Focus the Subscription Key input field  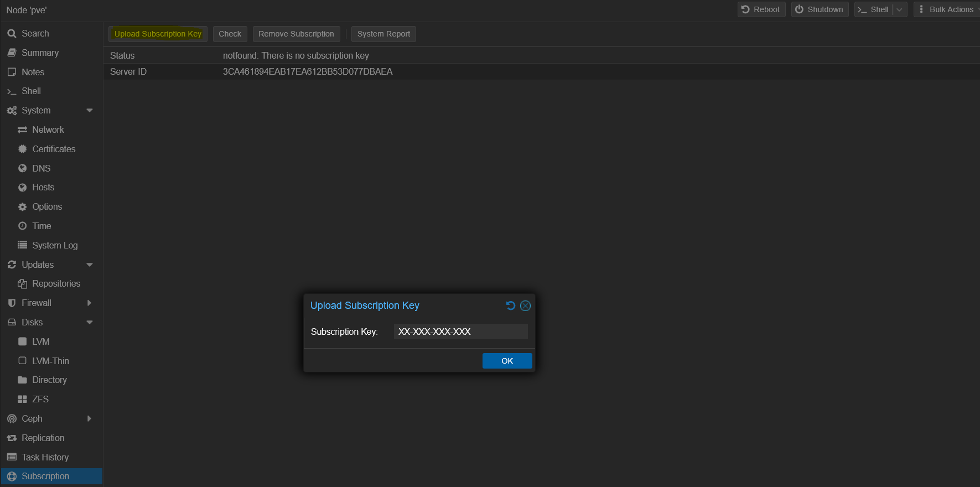pos(460,331)
